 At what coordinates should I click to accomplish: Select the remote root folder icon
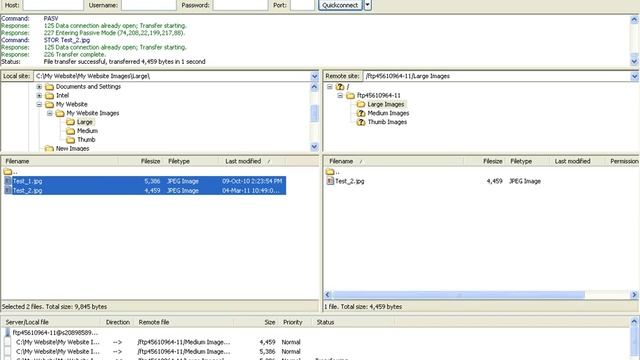pos(340,87)
